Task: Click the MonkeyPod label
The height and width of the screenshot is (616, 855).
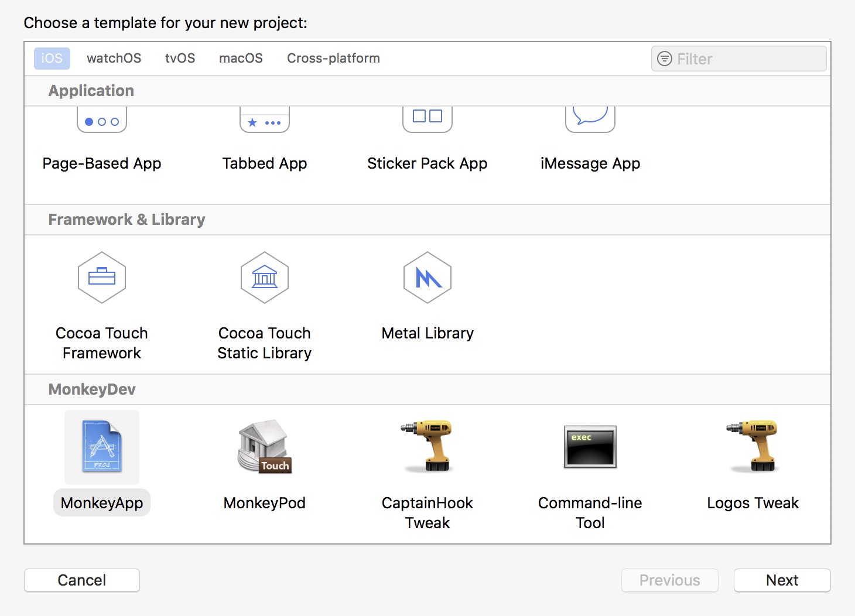Action: tap(265, 503)
